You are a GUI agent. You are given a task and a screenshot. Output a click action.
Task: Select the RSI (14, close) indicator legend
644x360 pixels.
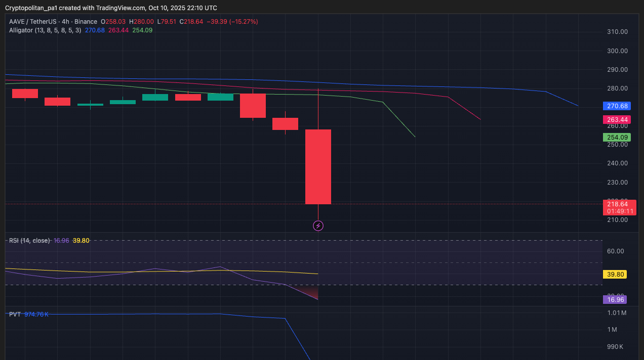pos(29,241)
